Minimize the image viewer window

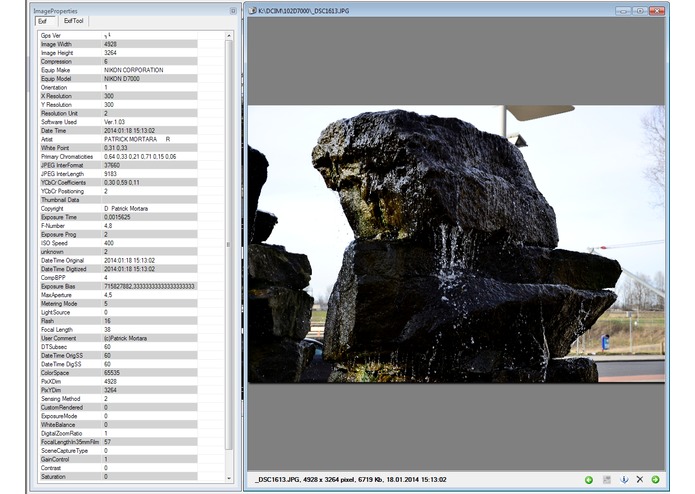pyautogui.click(x=623, y=11)
